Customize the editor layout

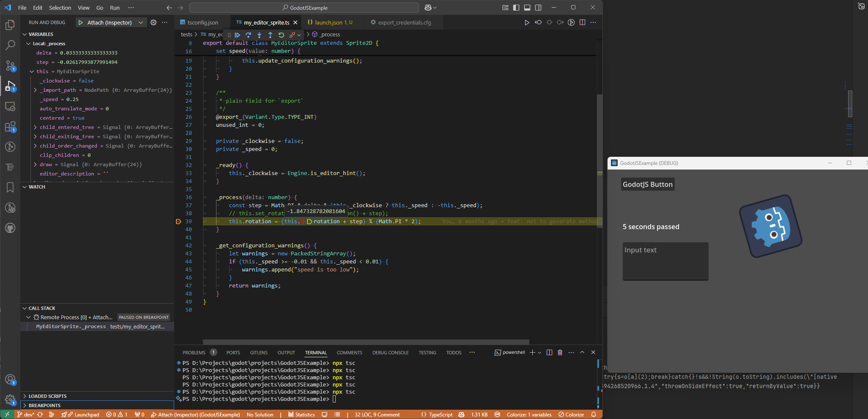tap(505, 8)
